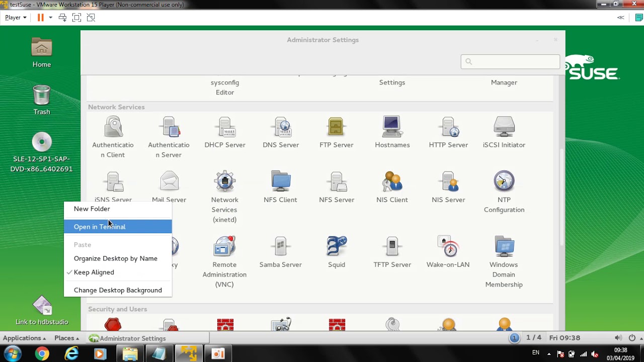Screen dimensions: 644x362
Task: Open Network Services (xinetd)
Action: click(x=224, y=197)
